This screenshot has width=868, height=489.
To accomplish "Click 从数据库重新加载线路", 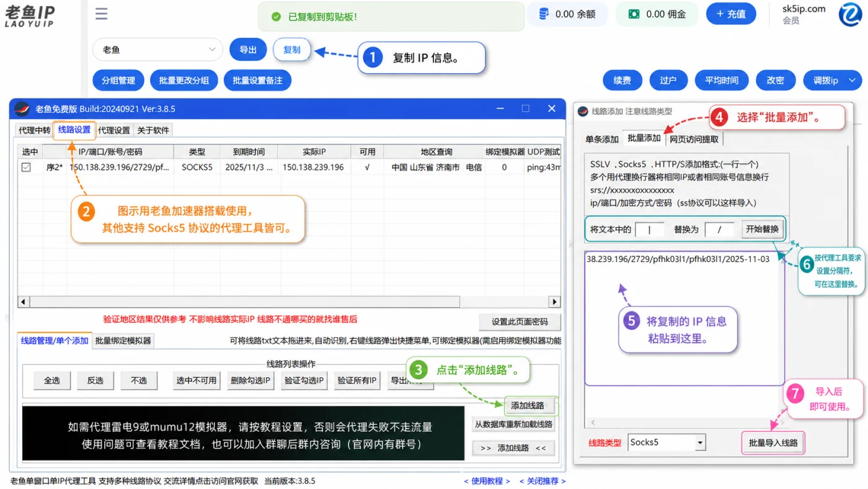I will pyautogui.click(x=513, y=424).
